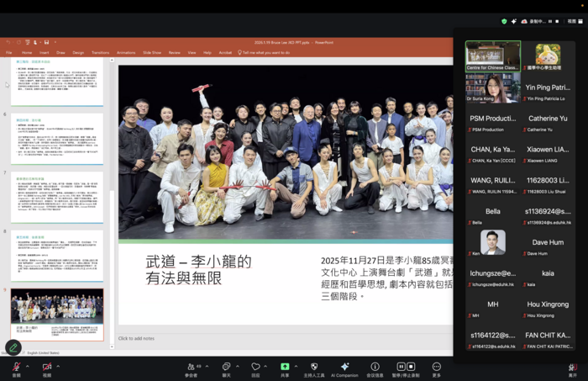Stop recording from the top bar
The image size is (588, 381).
557,21
